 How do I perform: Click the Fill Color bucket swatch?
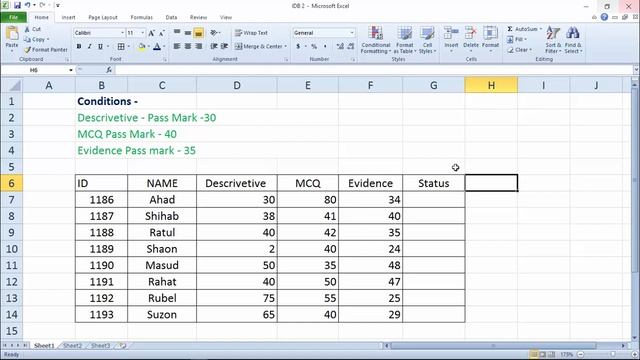142,47
